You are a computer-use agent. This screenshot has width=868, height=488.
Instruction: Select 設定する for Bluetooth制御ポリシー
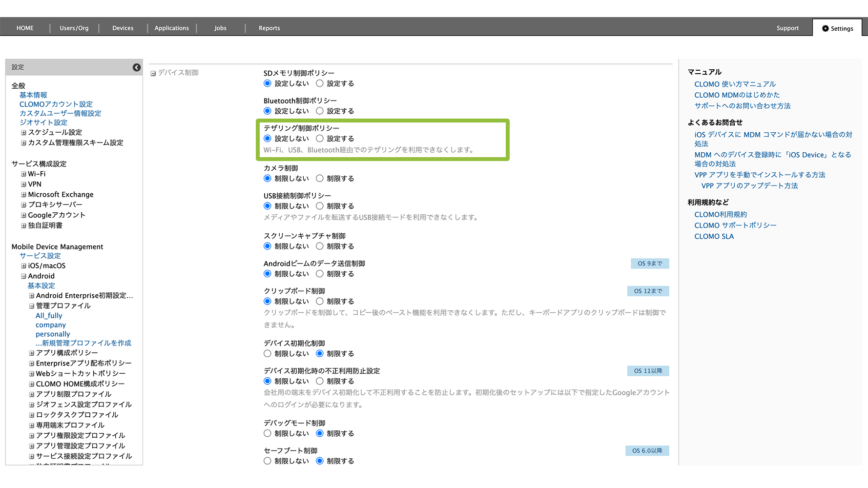[x=320, y=111]
